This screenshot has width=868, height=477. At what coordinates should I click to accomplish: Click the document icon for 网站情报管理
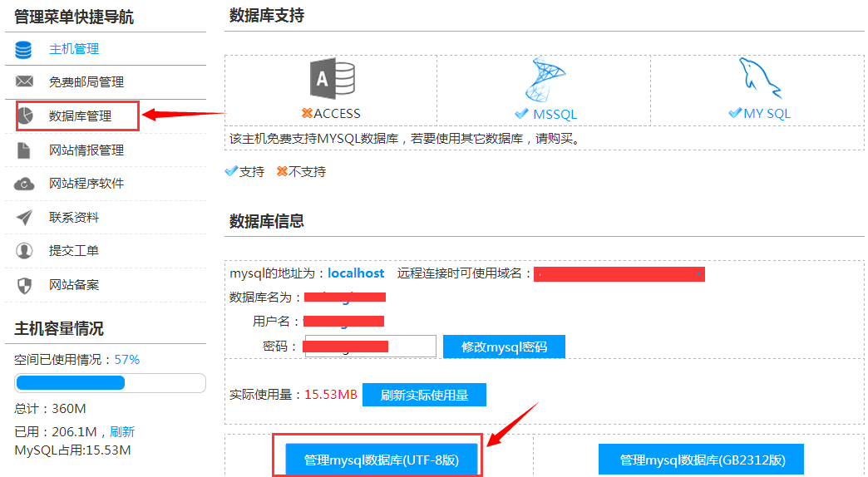point(24,150)
